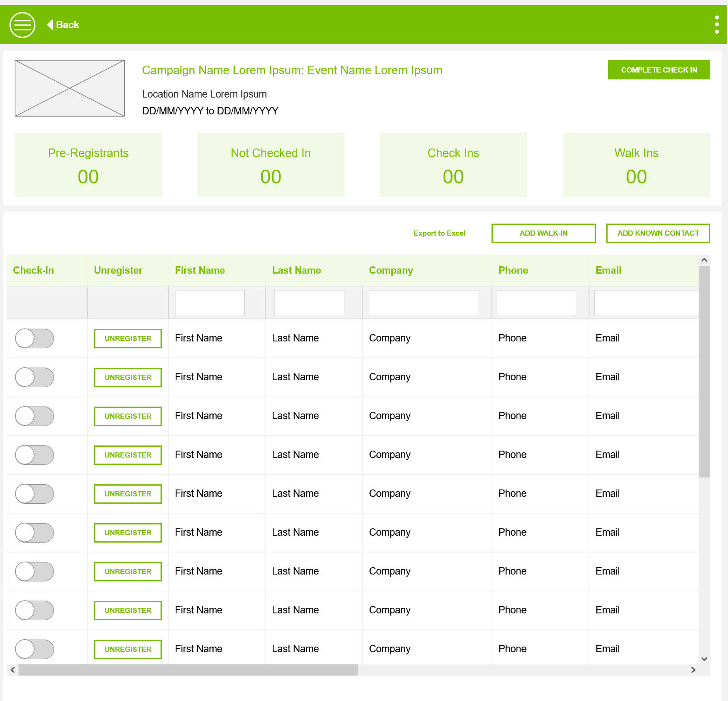Click the event image placeholder

tap(69, 88)
